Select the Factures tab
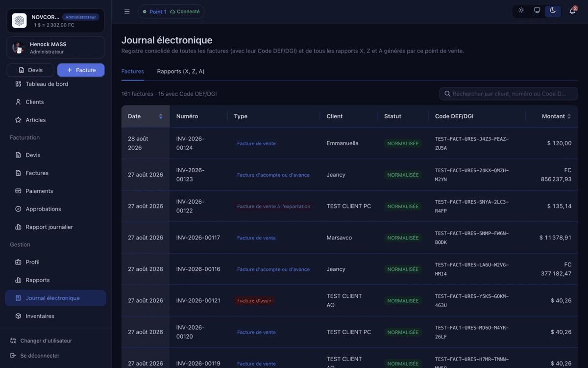Screen dimensions: 588x368 point(133,71)
